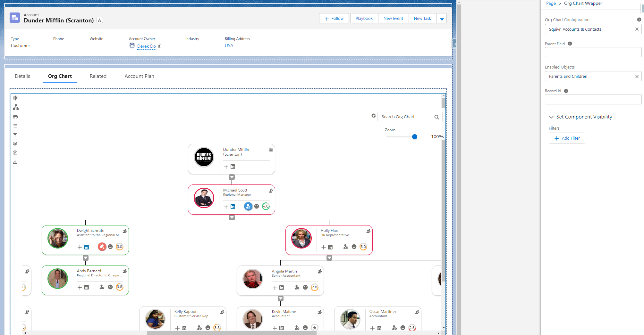Collapse children under Angela Martin card
Image resolution: width=644 pixels, height=335 pixels.
click(x=281, y=298)
